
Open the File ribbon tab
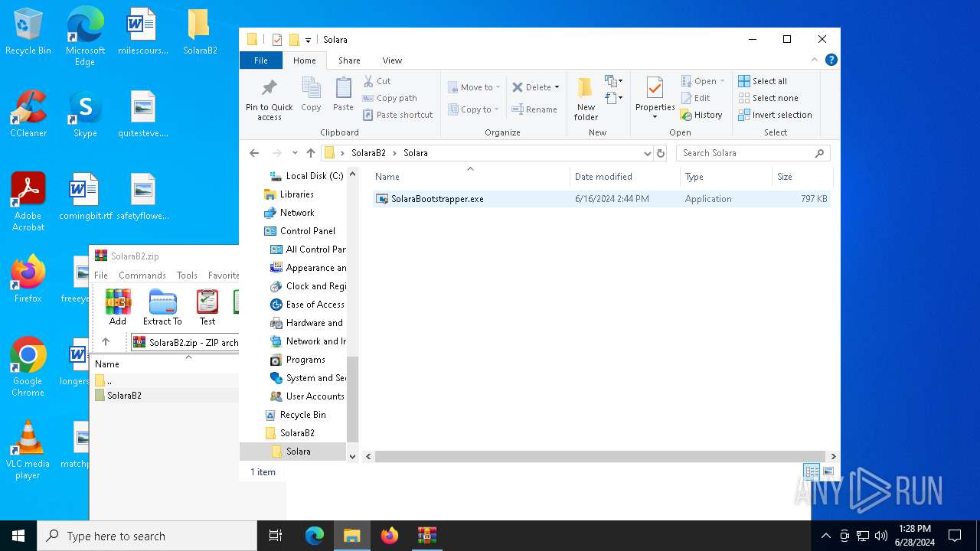(261, 60)
